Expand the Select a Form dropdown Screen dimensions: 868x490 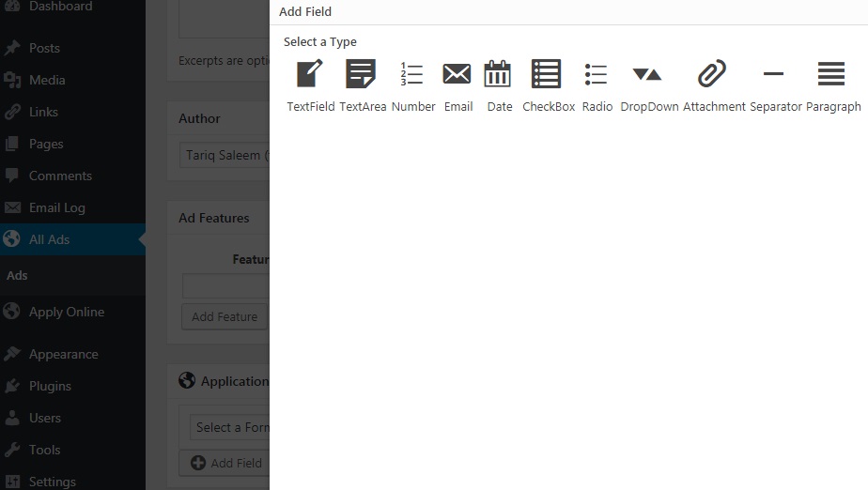click(230, 427)
